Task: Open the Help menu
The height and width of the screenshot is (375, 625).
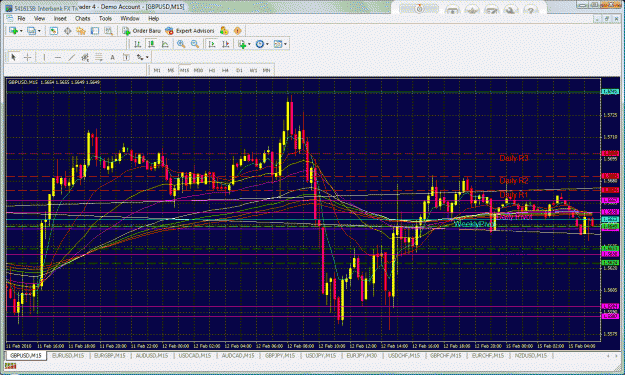Action: pos(153,18)
